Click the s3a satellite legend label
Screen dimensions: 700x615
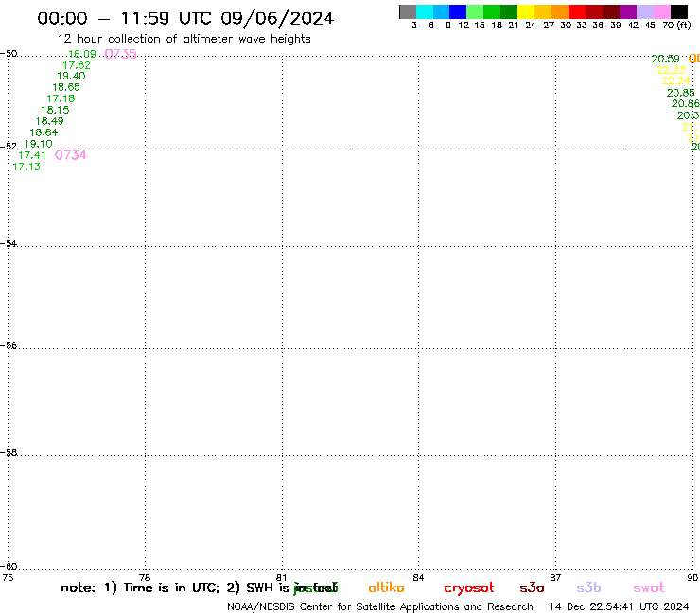[x=532, y=589]
